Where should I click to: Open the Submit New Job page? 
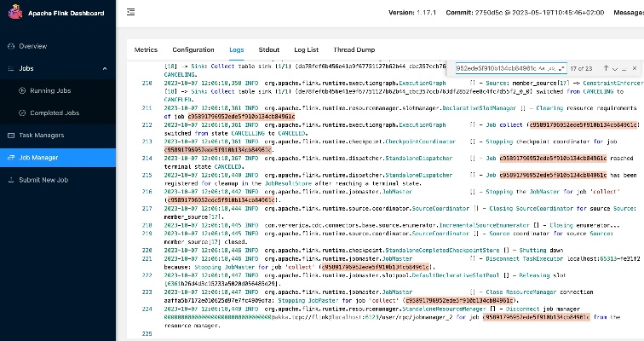(43, 180)
